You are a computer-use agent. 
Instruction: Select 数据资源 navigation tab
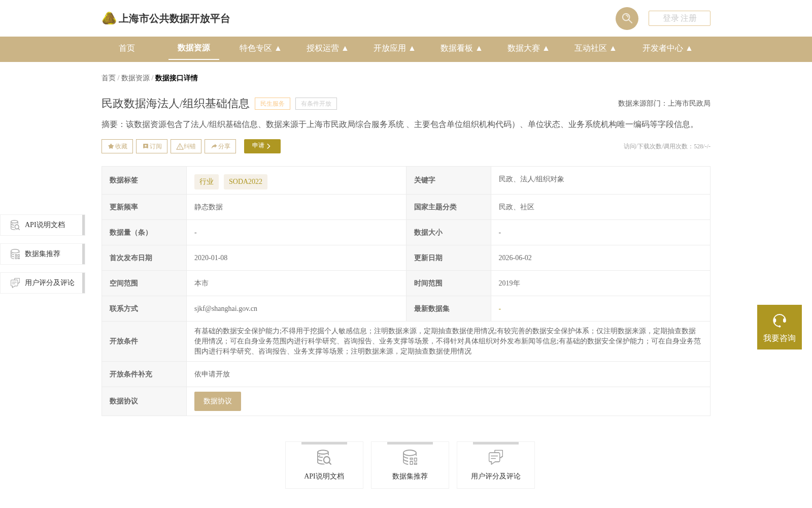coord(194,48)
